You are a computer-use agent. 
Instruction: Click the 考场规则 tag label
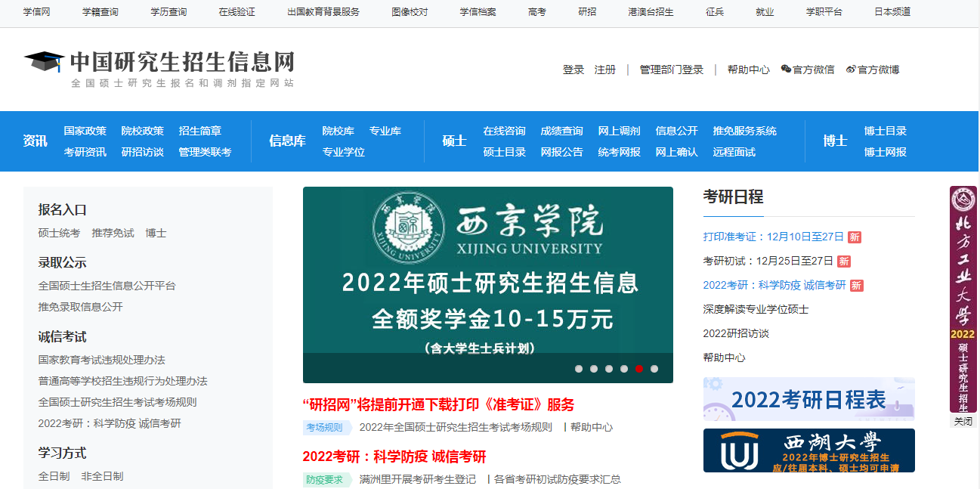click(326, 427)
